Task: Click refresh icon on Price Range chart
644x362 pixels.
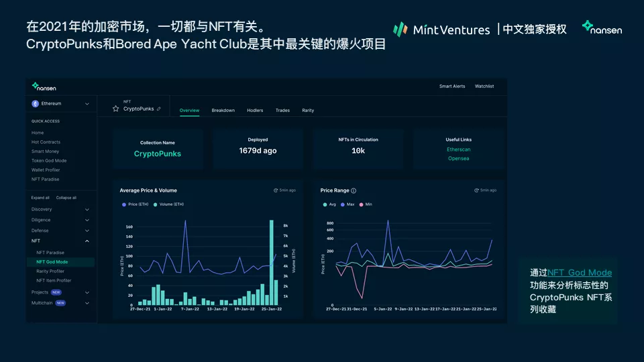Action: click(x=476, y=190)
